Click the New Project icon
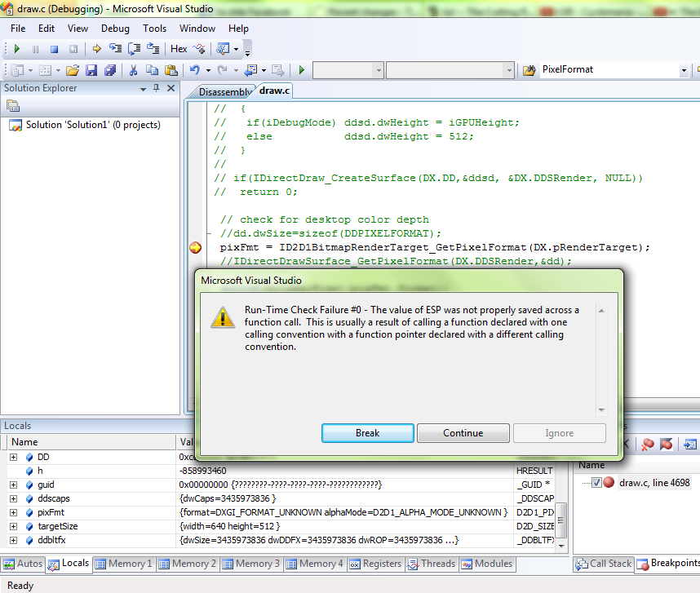Screen dimensions: 700x593 click(x=17, y=70)
